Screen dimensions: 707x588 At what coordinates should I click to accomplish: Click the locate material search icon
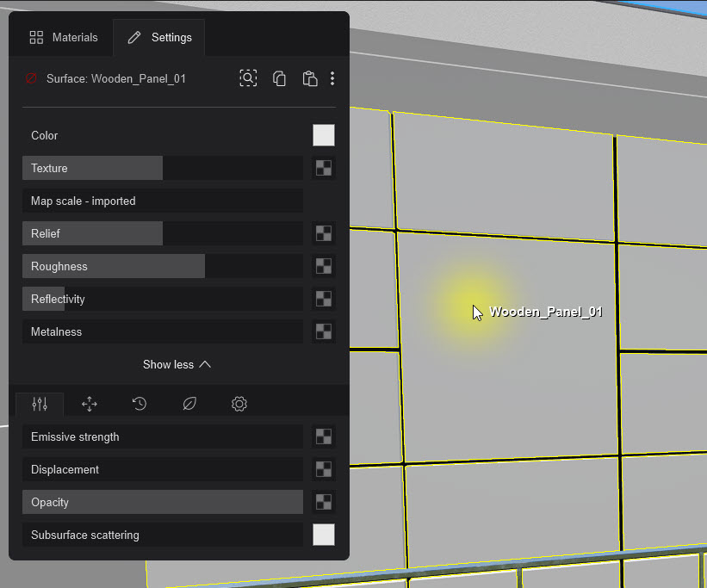tap(248, 78)
